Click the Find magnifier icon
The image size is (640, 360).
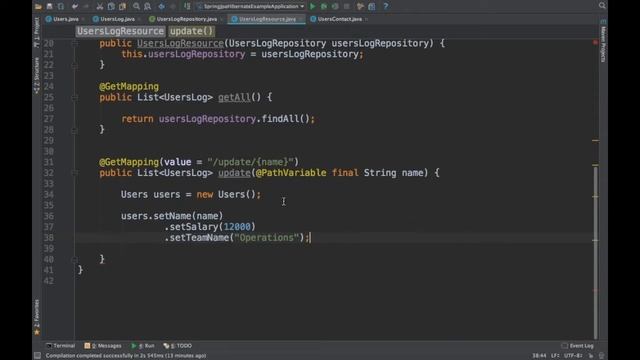pos(136,6)
